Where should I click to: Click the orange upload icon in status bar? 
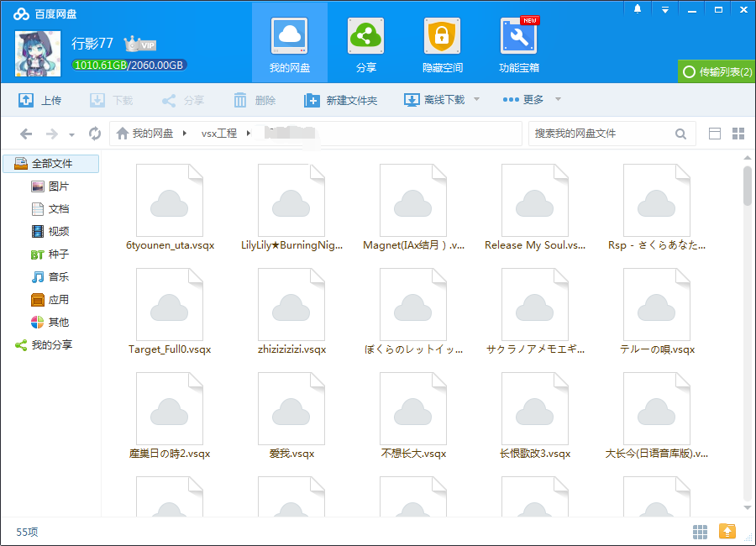[727, 532]
